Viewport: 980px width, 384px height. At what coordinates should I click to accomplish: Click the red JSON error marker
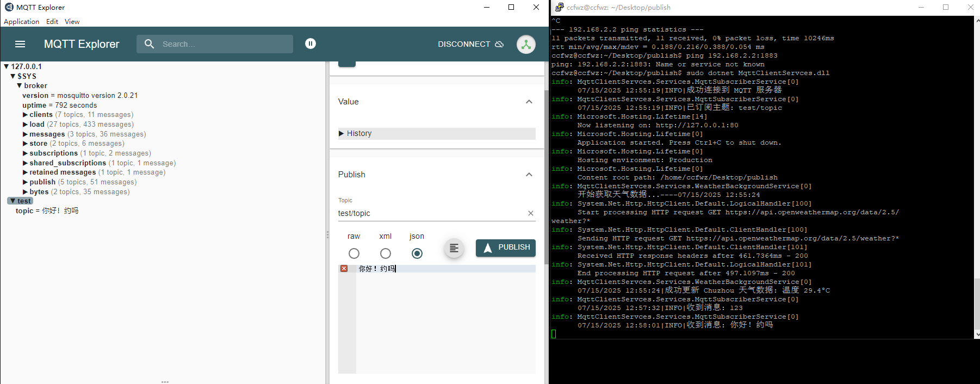click(x=344, y=269)
